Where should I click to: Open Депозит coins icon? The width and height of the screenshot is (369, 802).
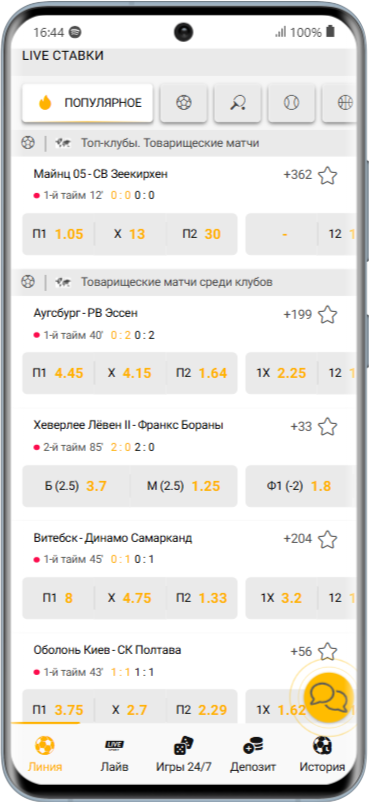tap(253, 746)
